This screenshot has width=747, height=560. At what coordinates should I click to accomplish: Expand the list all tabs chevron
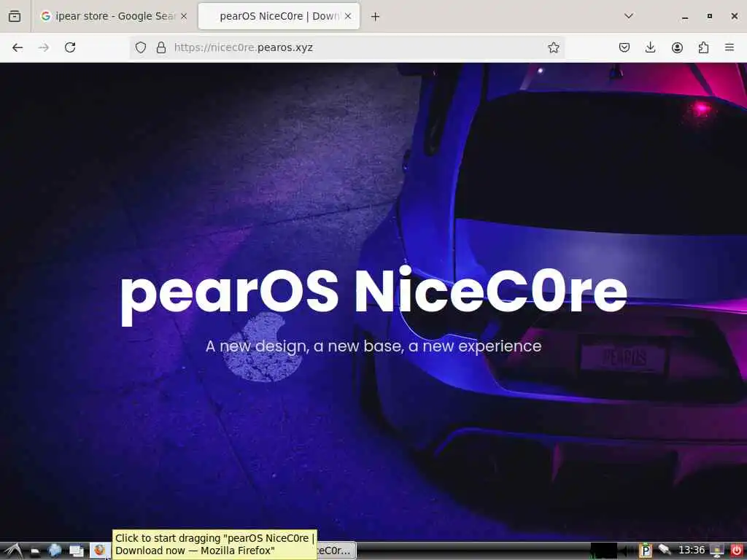click(629, 16)
